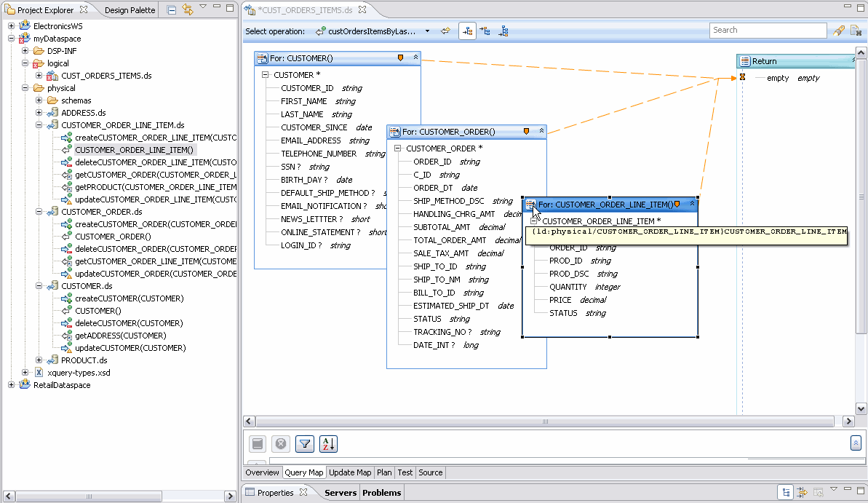Open the Select operation dropdown
This screenshot has height=503, width=868.
point(427,31)
